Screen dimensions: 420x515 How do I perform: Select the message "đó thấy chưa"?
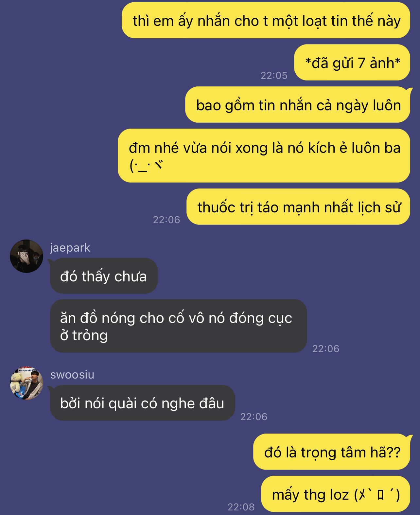[104, 276]
